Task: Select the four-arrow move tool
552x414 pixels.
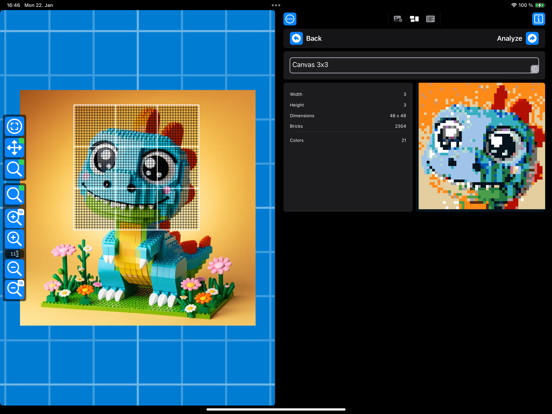Action: point(14,148)
